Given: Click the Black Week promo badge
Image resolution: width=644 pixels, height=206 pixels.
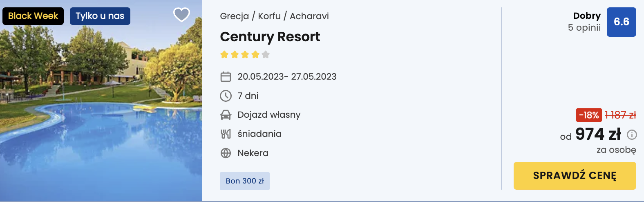Looking at the screenshot, I should click(33, 16).
